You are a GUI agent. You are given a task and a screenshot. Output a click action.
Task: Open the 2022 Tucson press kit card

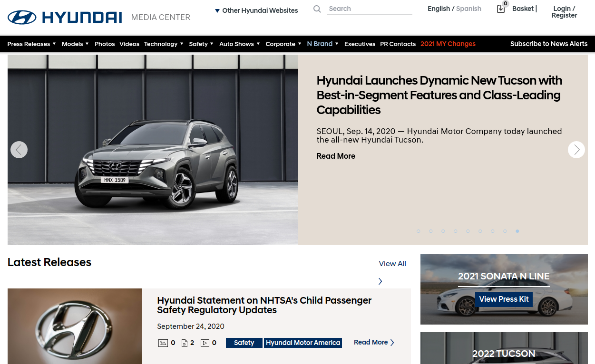coord(504,348)
